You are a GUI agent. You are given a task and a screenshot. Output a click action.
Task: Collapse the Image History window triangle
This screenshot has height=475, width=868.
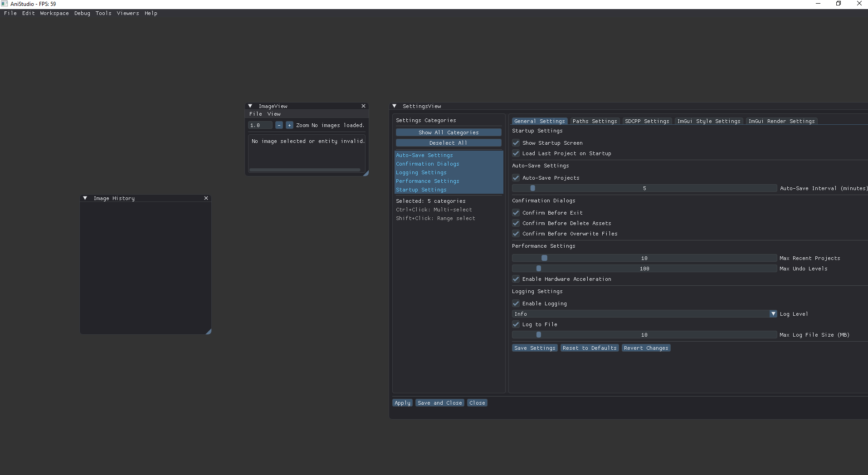point(85,198)
